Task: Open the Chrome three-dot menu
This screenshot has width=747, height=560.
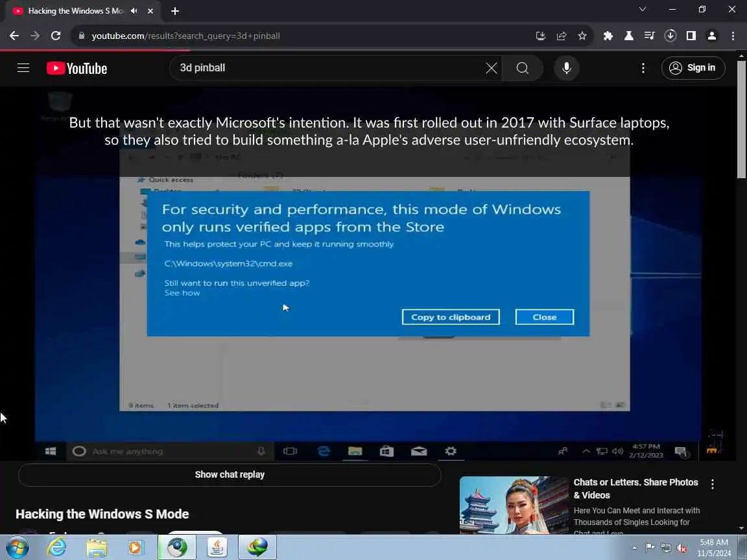Action: 733,36
